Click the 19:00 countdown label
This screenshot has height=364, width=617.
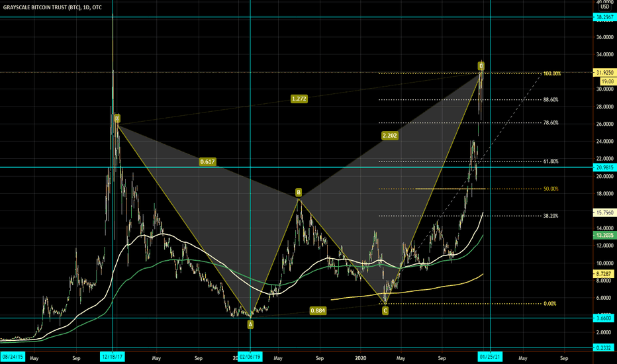click(608, 81)
